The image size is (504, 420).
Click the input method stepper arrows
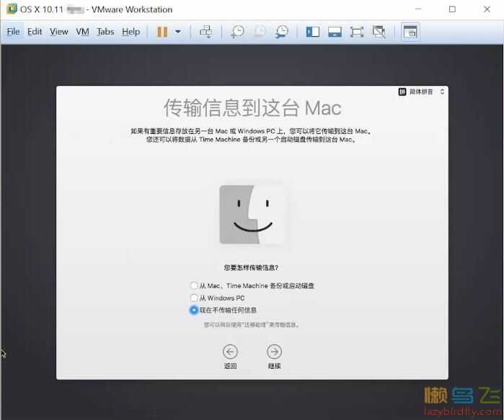[x=442, y=91]
